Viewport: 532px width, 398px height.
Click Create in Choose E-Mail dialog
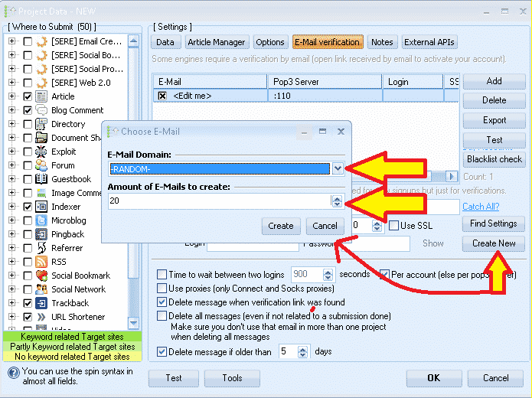click(281, 226)
